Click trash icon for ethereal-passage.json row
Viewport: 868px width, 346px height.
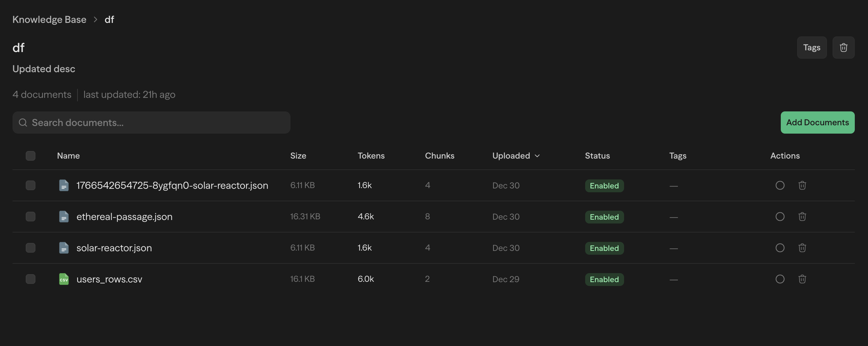tap(802, 217)
